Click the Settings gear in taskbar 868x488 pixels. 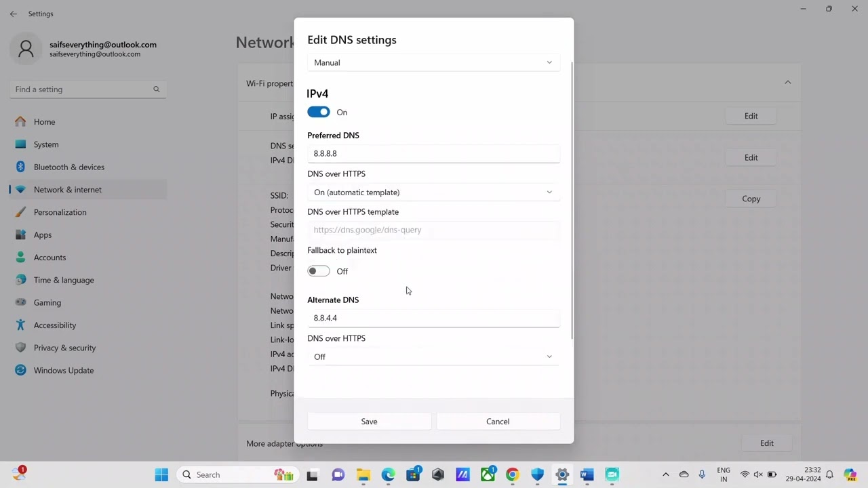tap(562, 474)
